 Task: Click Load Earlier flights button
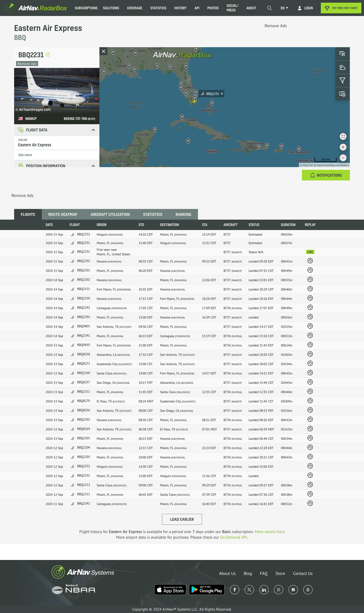tap(182, 519)
